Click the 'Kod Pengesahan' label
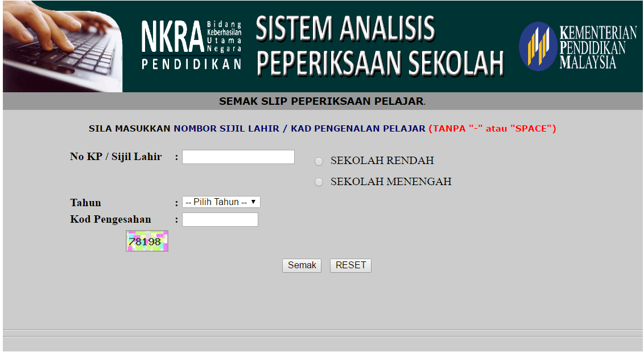The height and width of the screenshot is (352, 644). 110,219
